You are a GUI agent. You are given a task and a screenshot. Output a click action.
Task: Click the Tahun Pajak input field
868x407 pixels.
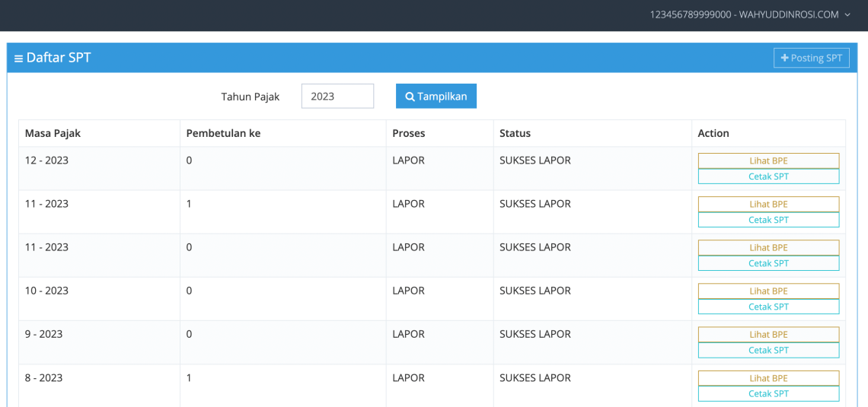[x=337, y=97]
